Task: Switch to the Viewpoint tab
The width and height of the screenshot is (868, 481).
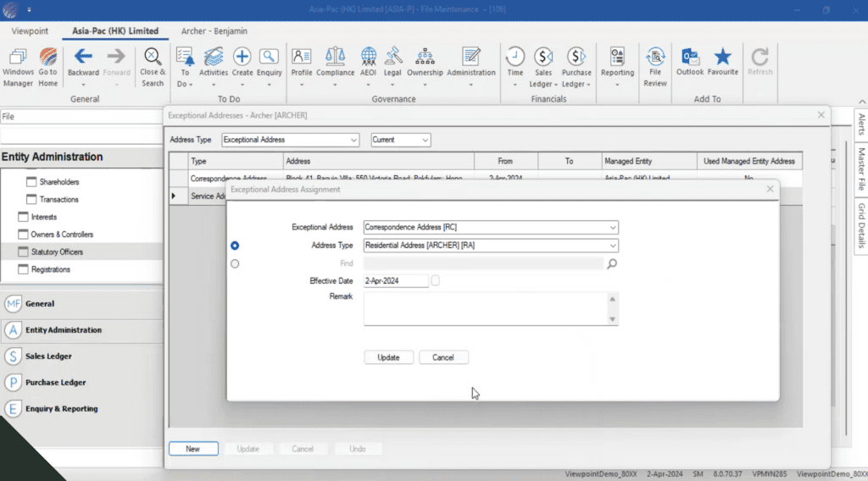Action: pos(30,31)
